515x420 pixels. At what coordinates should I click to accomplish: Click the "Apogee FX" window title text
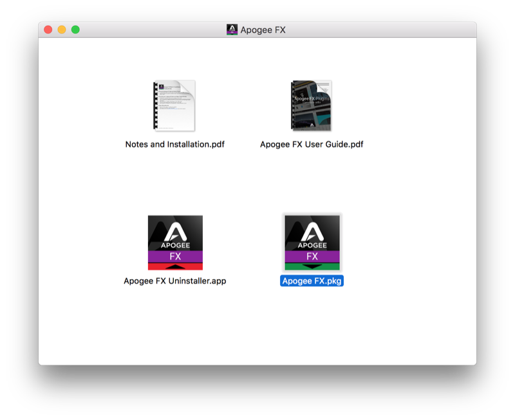tap(263, 30)
